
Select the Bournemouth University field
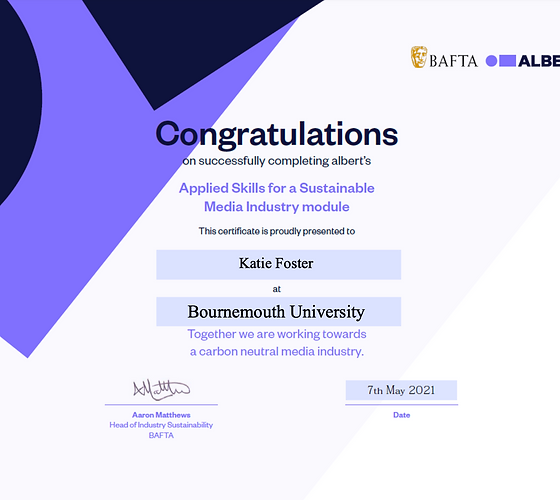(x=279, y=311)
